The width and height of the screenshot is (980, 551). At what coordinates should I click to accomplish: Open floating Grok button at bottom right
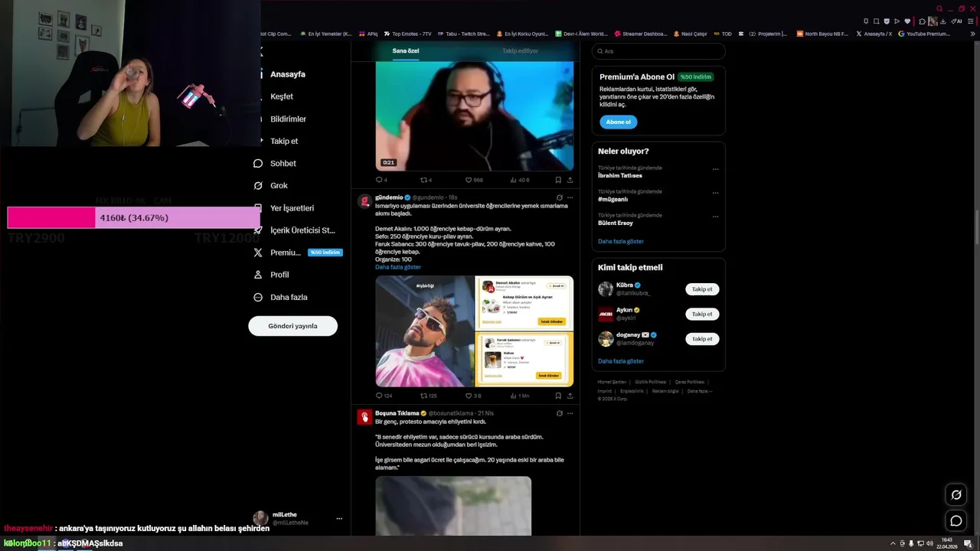(956, 494)
